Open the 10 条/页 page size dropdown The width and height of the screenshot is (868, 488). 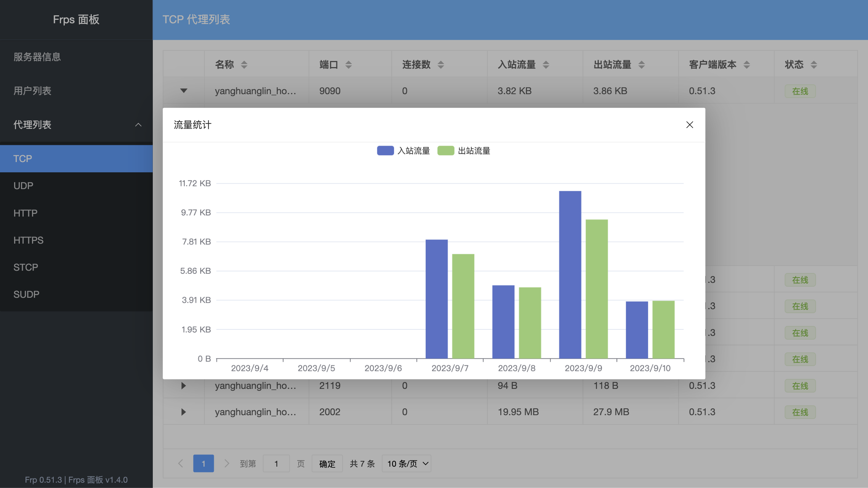(407, 464)
